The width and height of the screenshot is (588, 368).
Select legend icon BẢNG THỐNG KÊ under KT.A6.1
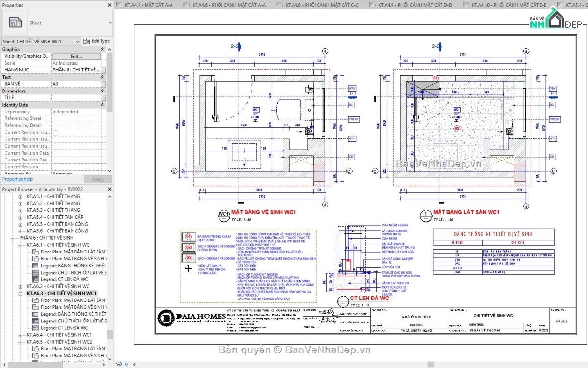point(36,265)
